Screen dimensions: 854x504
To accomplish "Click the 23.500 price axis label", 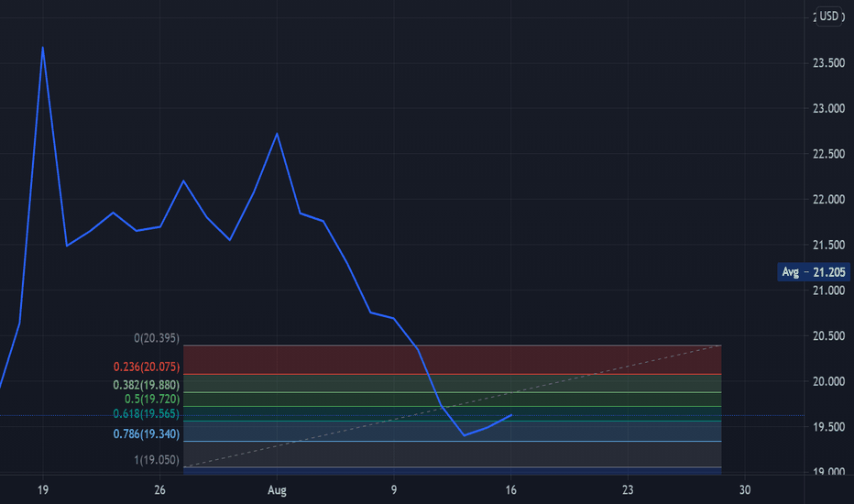I will pyautogui.click(x=828, y=63).
